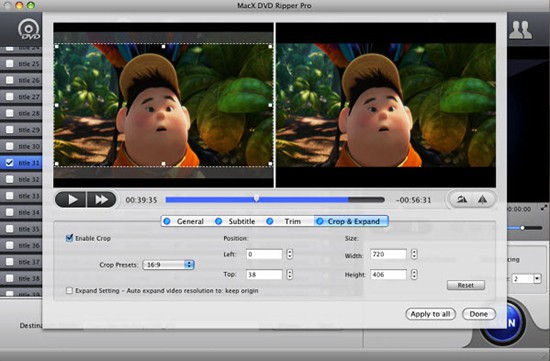Select title 27 in the list
The height and width of the screenshot is (361, 550).
pos(21,96)
